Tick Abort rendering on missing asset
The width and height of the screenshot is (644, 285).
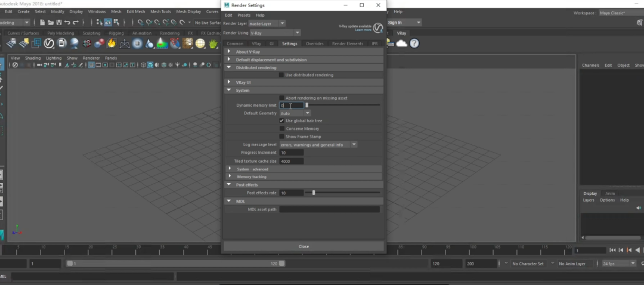281,98
